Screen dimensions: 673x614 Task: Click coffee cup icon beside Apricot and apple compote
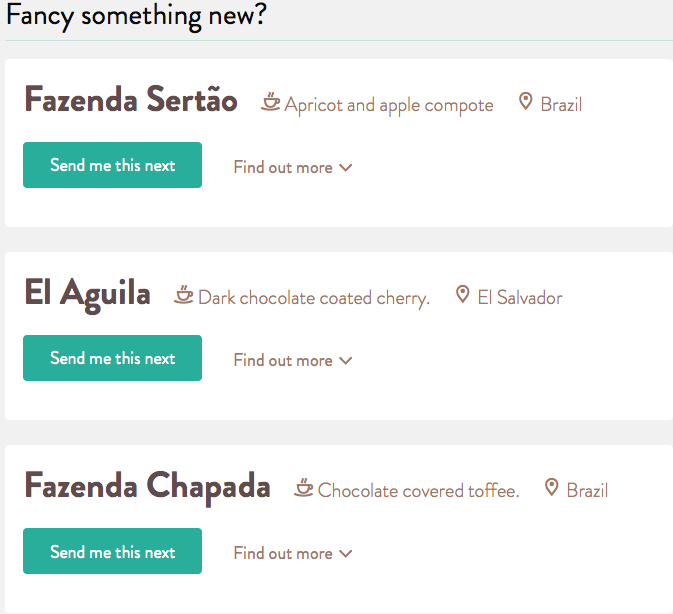(x=270, y=102)
